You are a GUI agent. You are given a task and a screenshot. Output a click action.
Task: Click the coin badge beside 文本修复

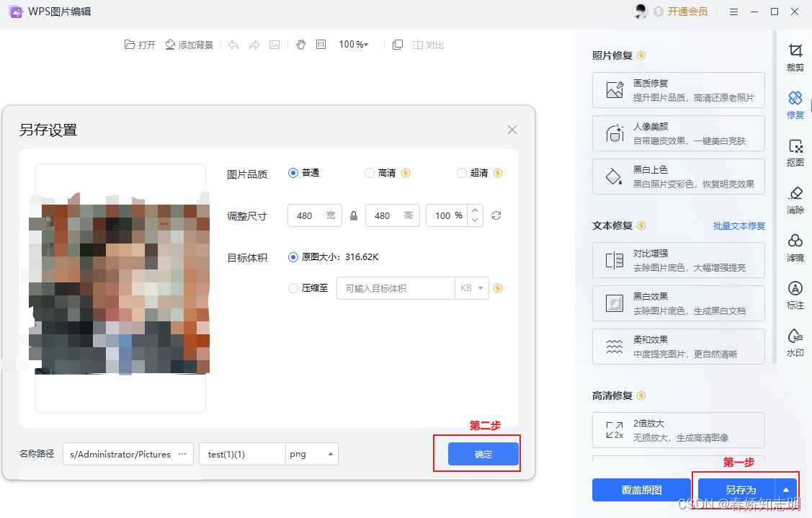[641, 225]
